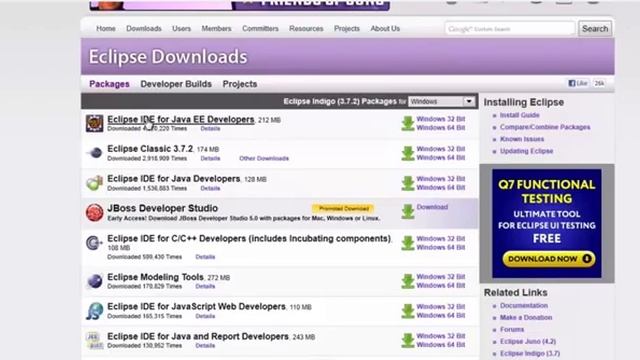The height and width of the screenshot is (360, 640).
Task: Click green download arrow for Modeling Tools
Action: pos(408,281)
